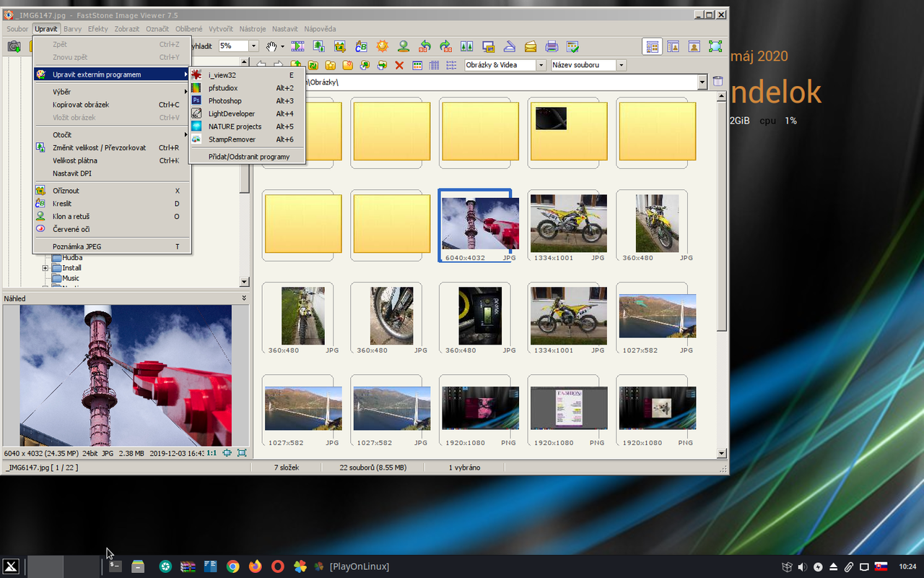Choose Přidat/Odstranit programy entry
Screen dimensions: 924x578
[x=247, y=157]
